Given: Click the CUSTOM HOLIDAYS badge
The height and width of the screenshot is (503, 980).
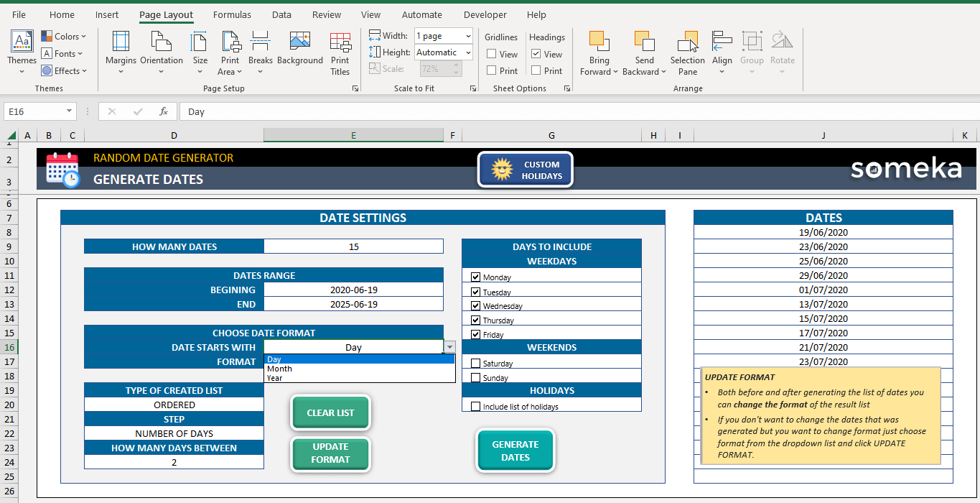Looking at the screenshot, I should pos(525,169).
